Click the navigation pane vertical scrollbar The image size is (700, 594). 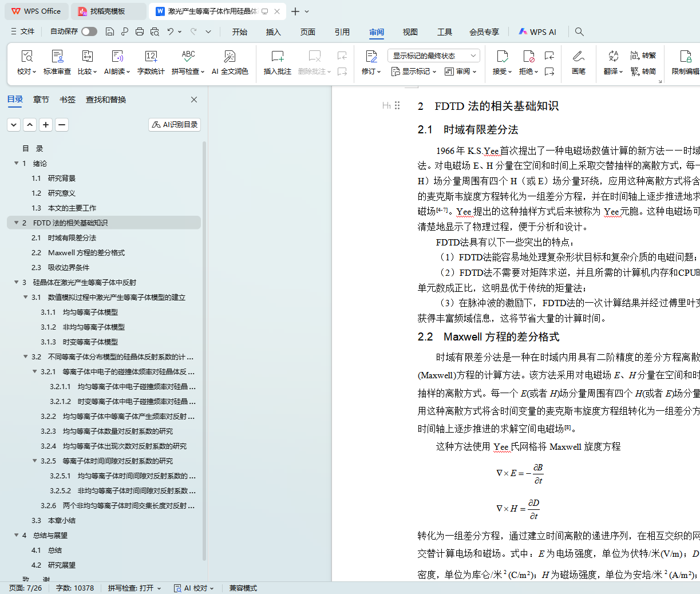point(204,343)
